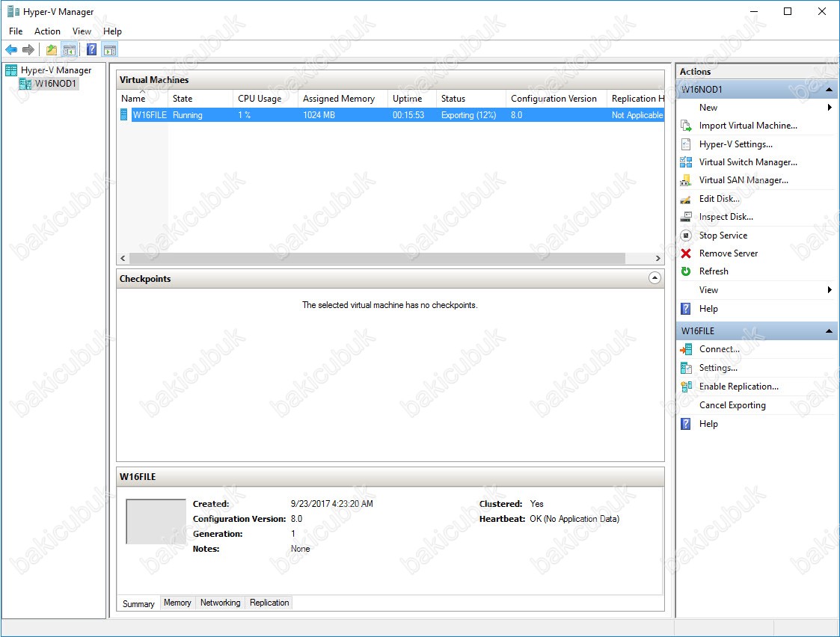The width and height of the screenshot is (840, 637).
Task: Click the Back arrow toolbar icon
Action: (x=11, y=50)
